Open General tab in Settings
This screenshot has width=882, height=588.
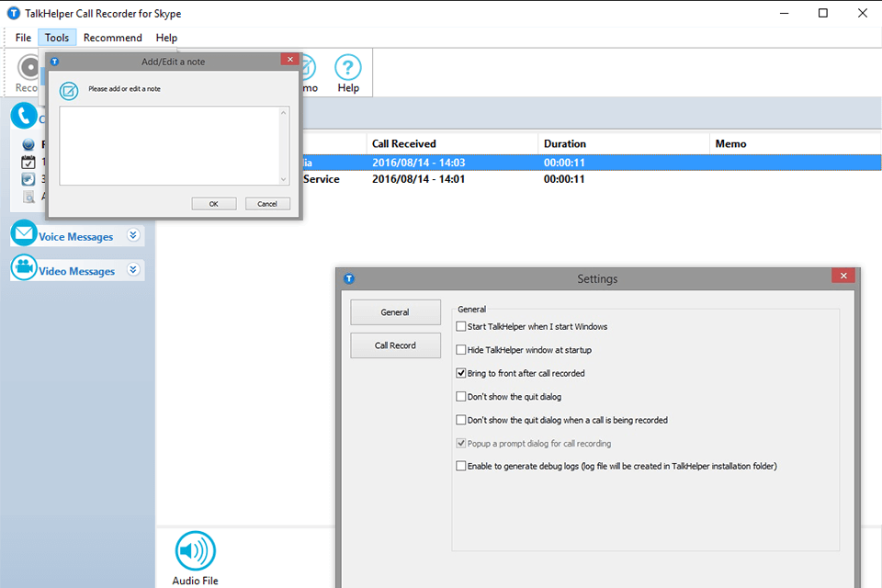pos(395,312)
